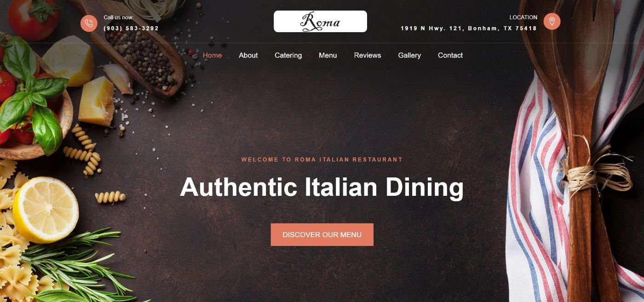Click the lemon half in the hero image
This screenshot has width=644, height=302.
[x=46, y=209]
